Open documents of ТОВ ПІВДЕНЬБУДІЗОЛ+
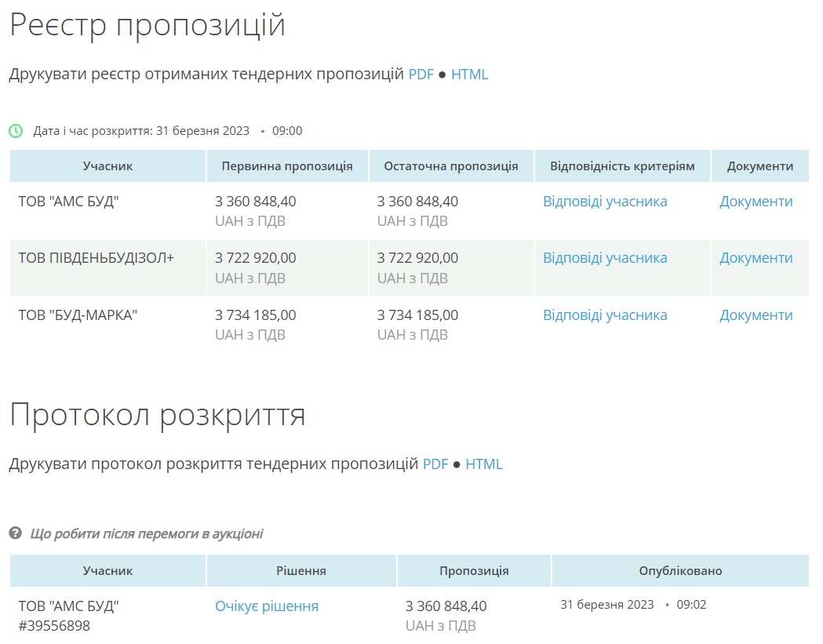The image size is (823, 644). 756,258
